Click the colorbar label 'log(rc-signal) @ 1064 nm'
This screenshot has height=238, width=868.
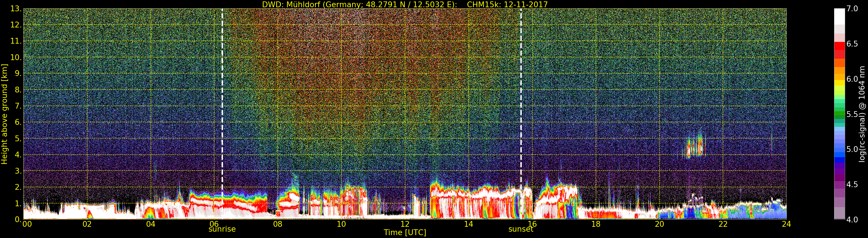click(862, 114)
